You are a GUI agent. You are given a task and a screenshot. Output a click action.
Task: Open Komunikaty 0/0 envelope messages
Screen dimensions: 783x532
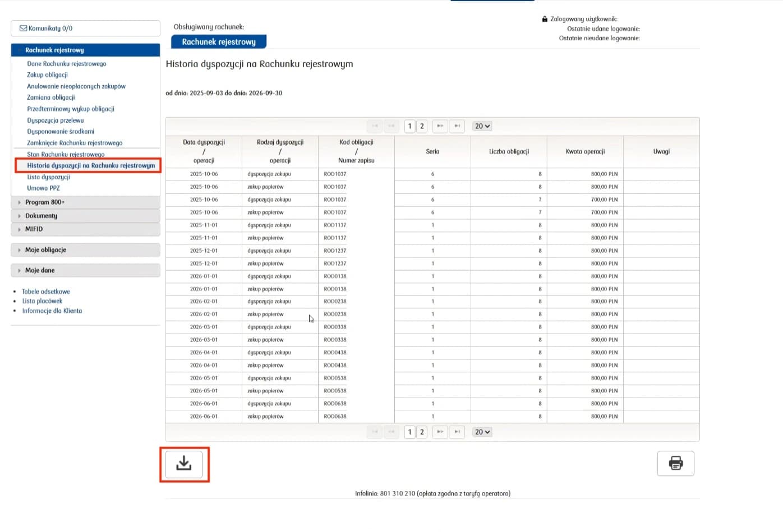pos(85,28)
